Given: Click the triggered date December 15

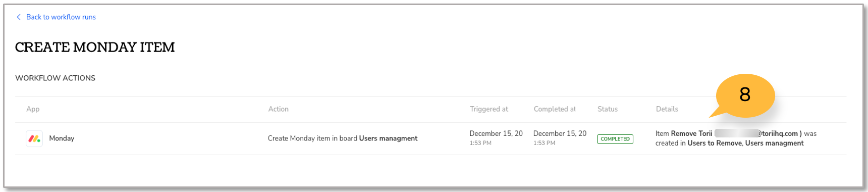Looking at the screenshot, I should tap(496, 133).
